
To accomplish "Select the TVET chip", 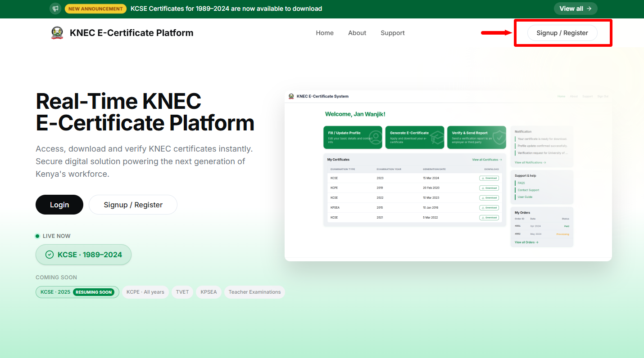I will click(182, 292).
